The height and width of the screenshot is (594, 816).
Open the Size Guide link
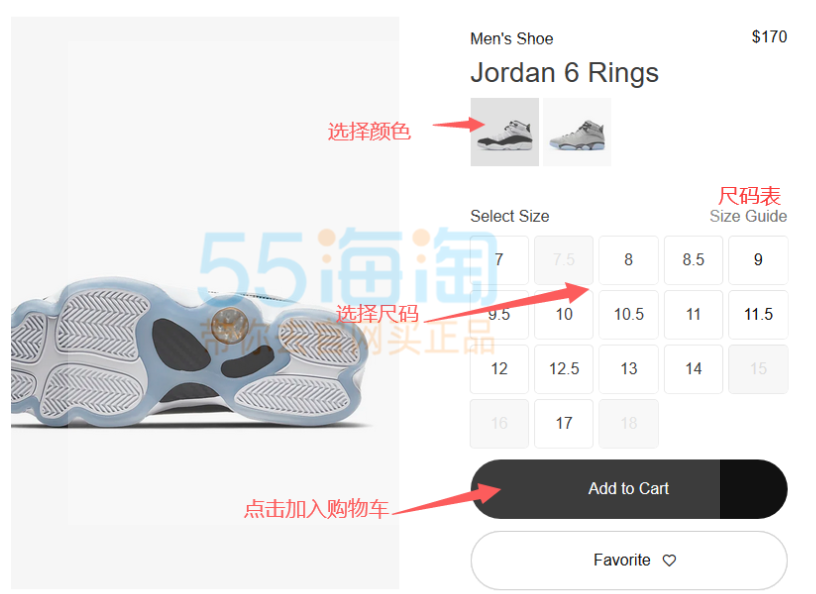point(748,216)
